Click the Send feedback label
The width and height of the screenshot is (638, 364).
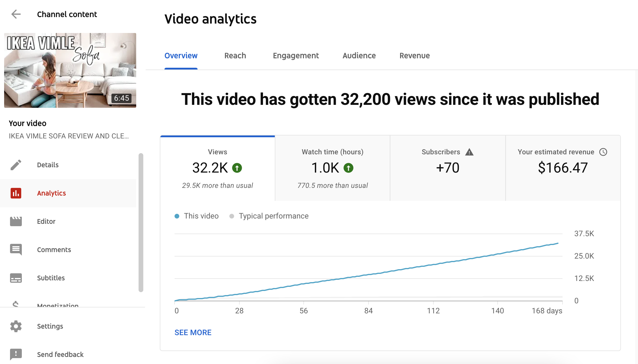click(60, 355)
